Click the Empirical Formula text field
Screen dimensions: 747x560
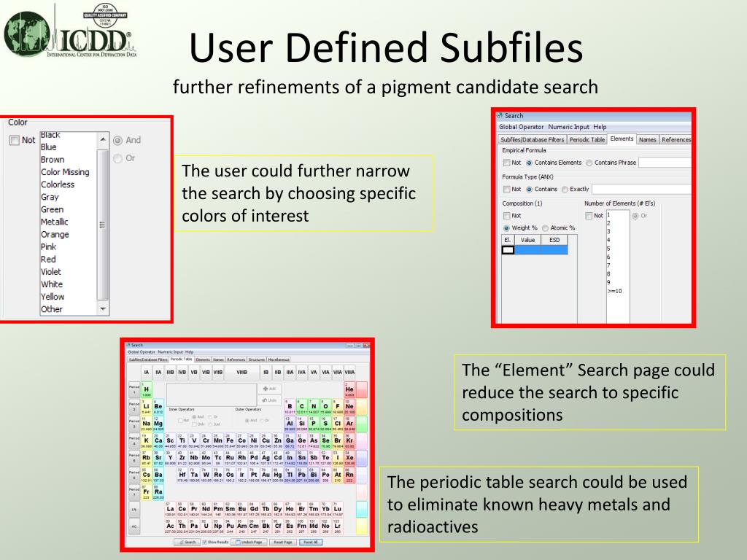[665, 163]
